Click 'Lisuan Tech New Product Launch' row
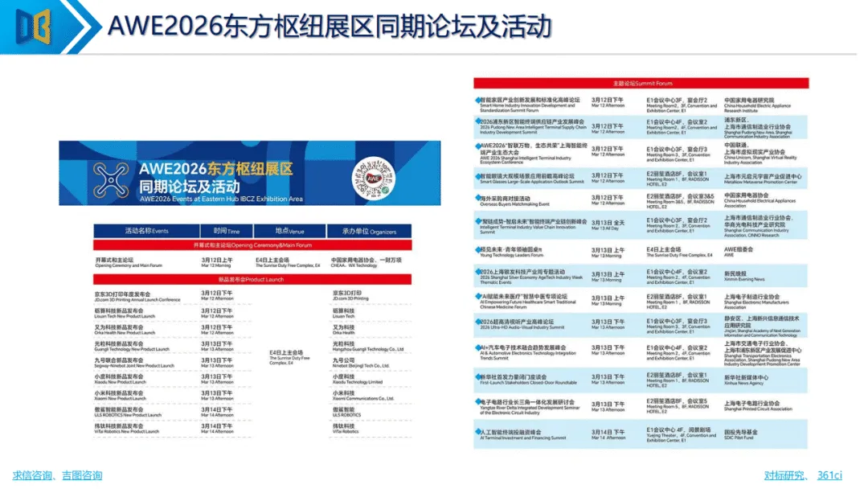The width and height of the screenshot is (868, 489). [x=252, y=314]
